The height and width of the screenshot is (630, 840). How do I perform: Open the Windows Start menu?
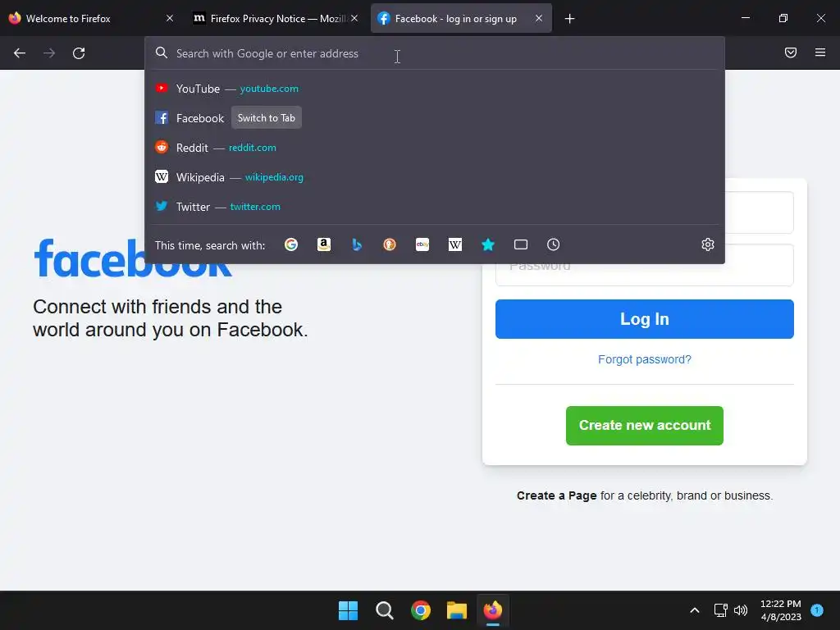pyautogui.click(x=348, y=610)
